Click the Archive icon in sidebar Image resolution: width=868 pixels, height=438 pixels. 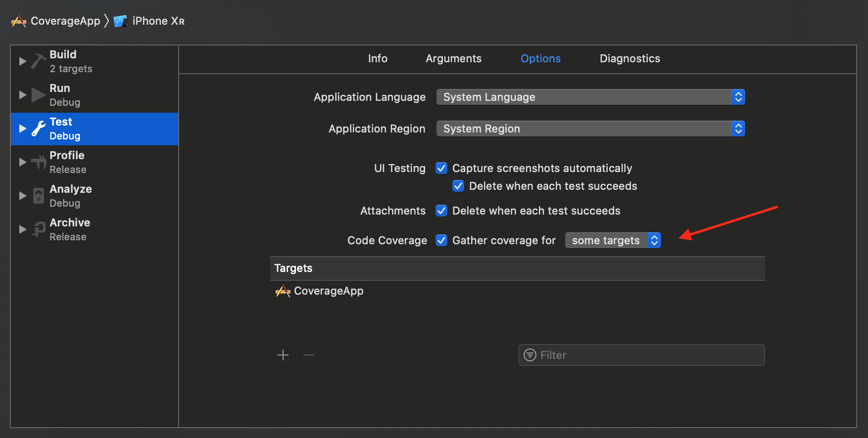pos(39,229)
